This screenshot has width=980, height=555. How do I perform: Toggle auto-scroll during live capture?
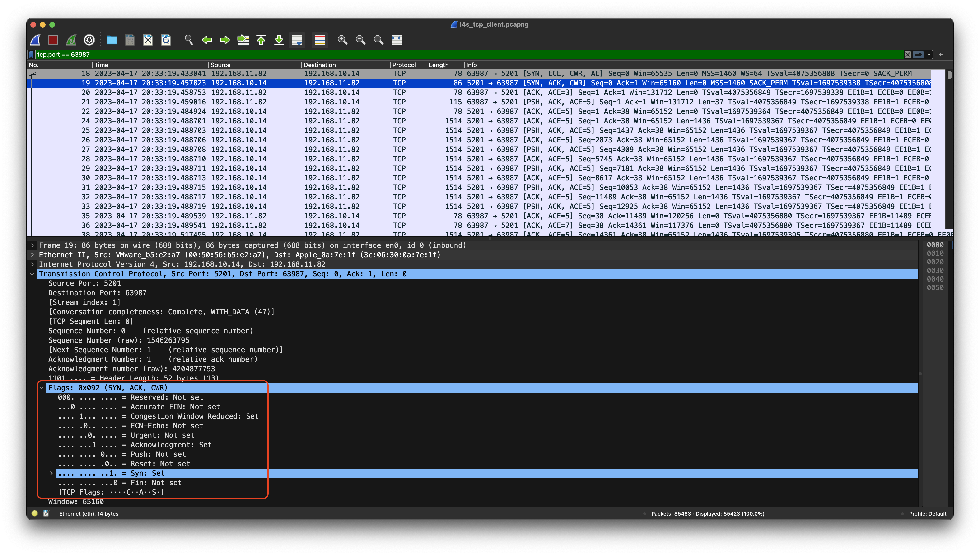click(x=297, y=40)
